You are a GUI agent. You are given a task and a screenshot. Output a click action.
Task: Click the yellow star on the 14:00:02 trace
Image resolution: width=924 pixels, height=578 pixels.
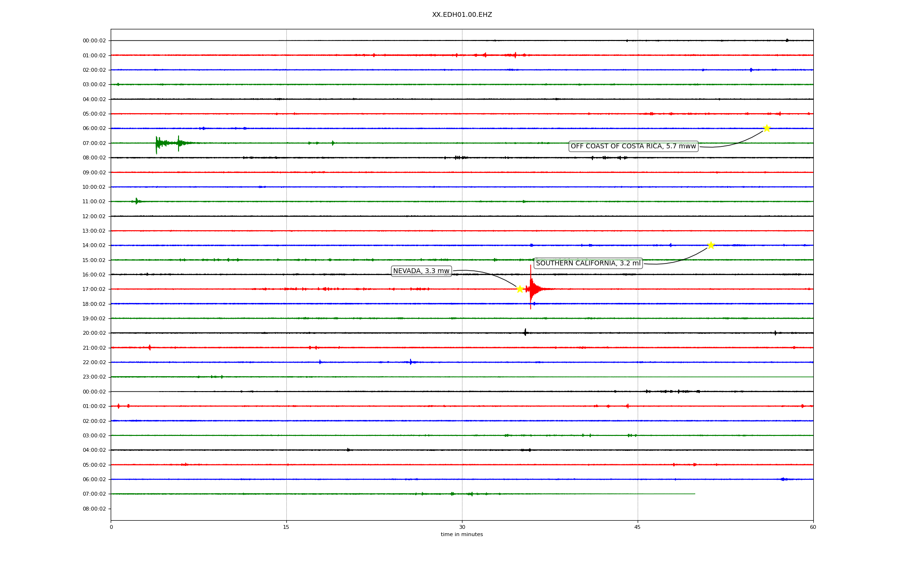pos(711,245)
